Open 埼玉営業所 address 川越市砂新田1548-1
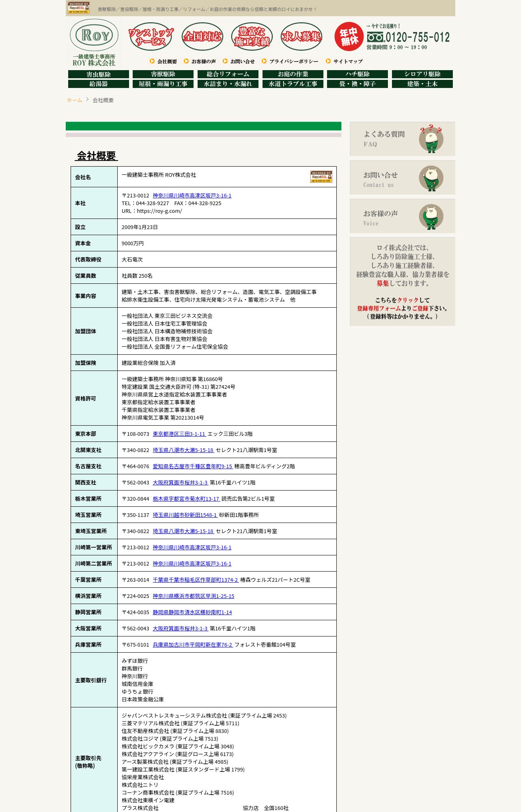Image resolution: width=521 pixels, height=812 pixels. point(185,515)
